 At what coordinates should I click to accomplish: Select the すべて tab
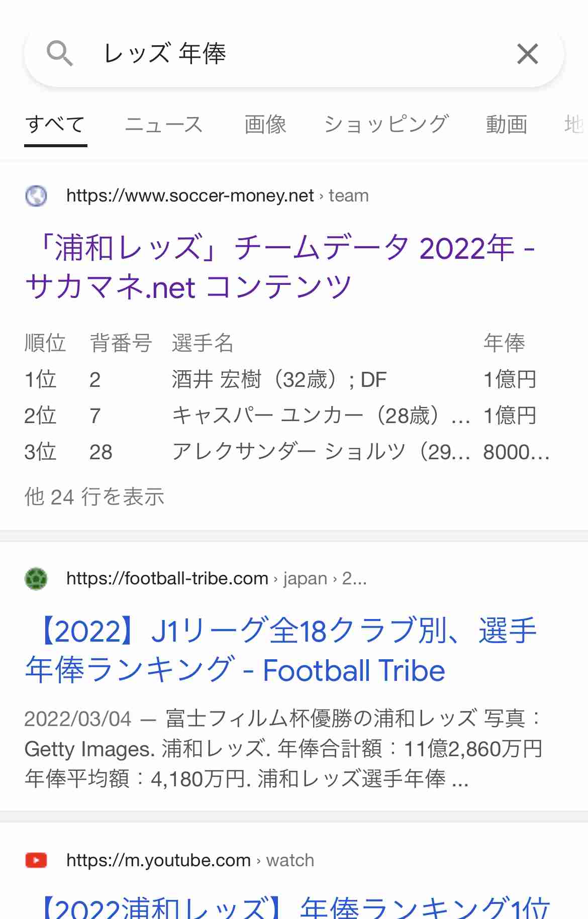point(55,125)
